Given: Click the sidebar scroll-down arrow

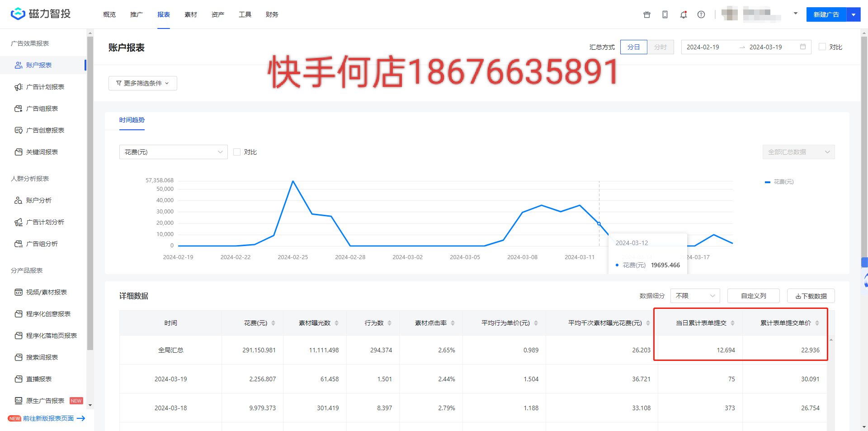Looking at the screenshot, I should (90, 405).
